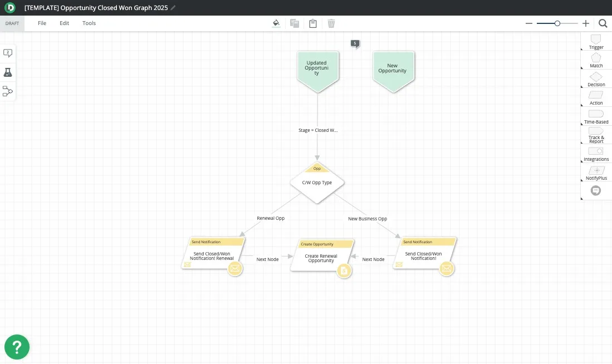Open the green help question button

pyautogui.click(x=17, y=347)
